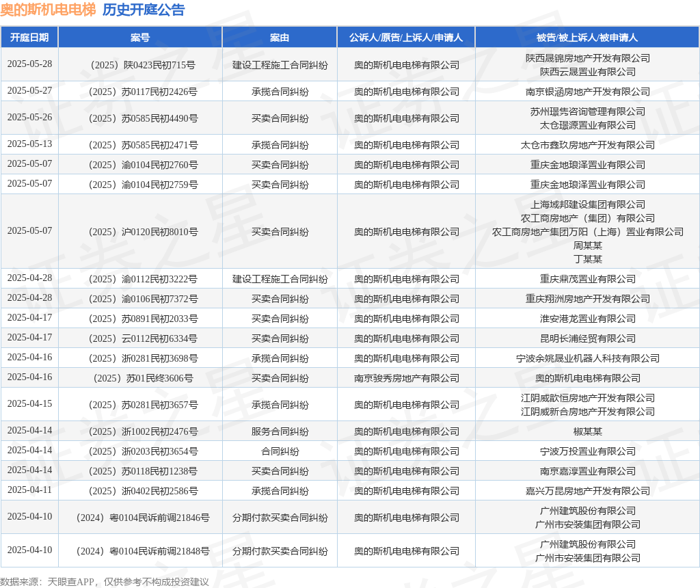This screenshot has width=700, height=588.
Task: Click defendant 宁波余姚晟业机器人科技有限公司
Action: point(587,358)
